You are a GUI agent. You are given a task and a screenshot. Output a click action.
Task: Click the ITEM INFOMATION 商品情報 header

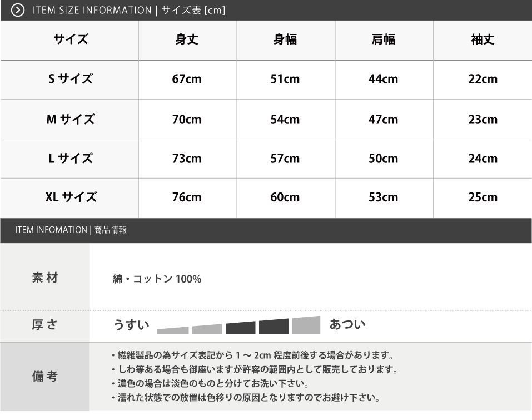pos(71,230)
